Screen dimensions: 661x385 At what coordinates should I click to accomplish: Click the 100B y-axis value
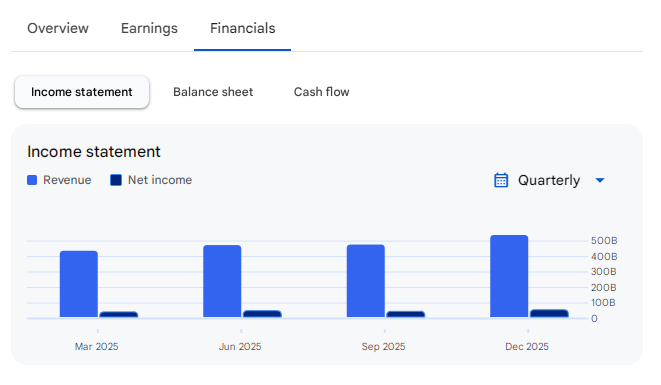tap(603, 303)
